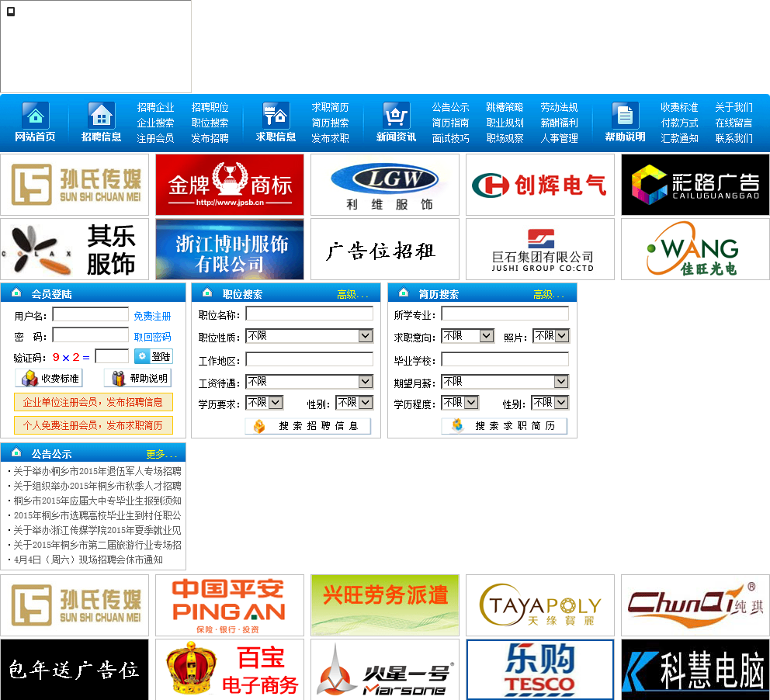Screen dimensions: 770x700
Task: Expand the 性别 dropdown in 职位搜索
Action: coord(354,403)
